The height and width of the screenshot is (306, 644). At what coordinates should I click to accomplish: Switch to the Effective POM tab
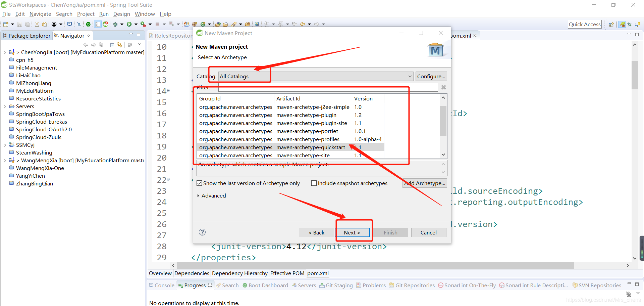(x=287, y=273)
